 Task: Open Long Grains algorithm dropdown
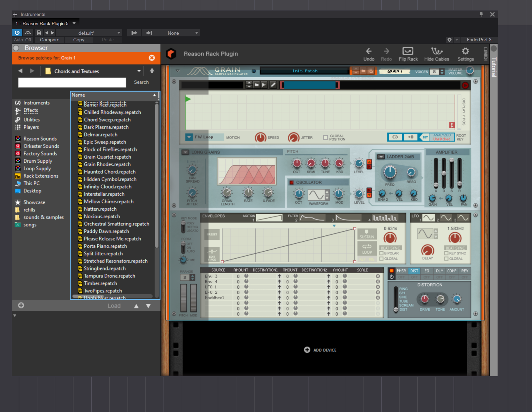pyautogui.click(x=185, y=152)
